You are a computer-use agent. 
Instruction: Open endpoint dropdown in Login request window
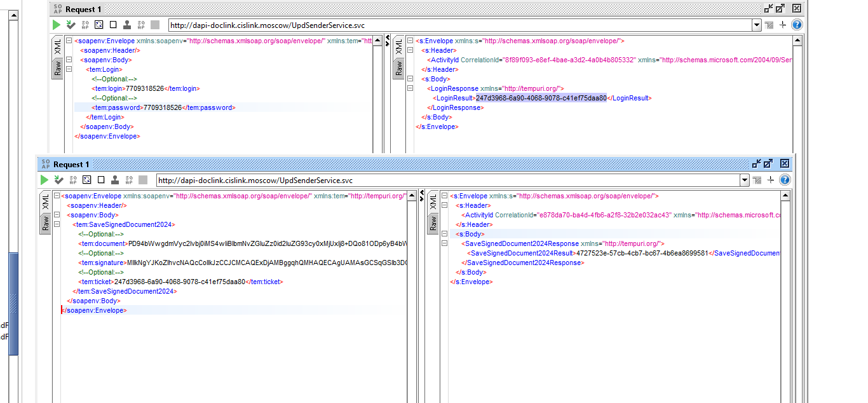757,25
